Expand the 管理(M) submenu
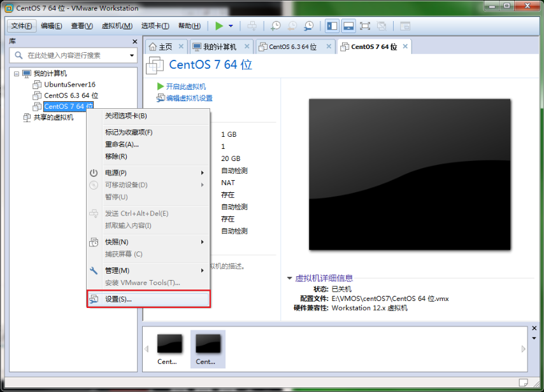This screenshot has width=544, height=392. tap(148, 270)
